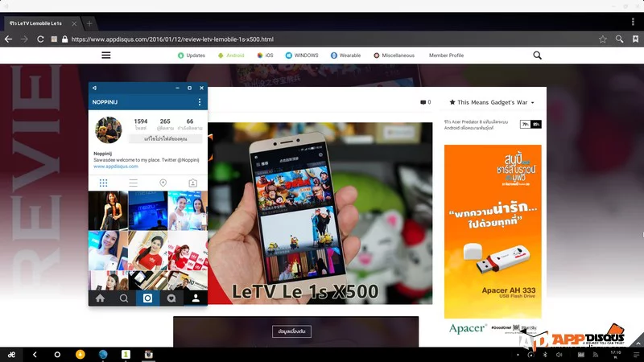Image resolution: width=644 pixels, height=362 pixels.
Task: View the 265 followers list
Action: tap(165, 125)
